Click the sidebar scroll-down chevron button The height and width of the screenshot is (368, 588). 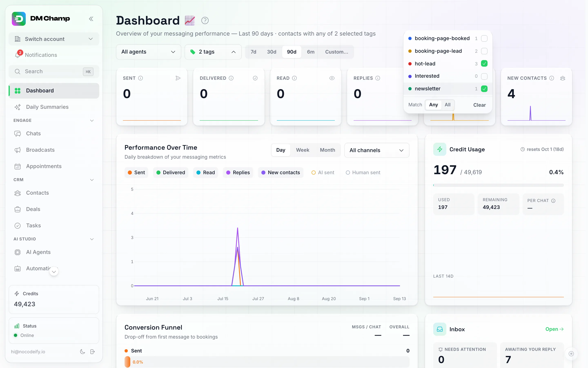click(54, 271)
